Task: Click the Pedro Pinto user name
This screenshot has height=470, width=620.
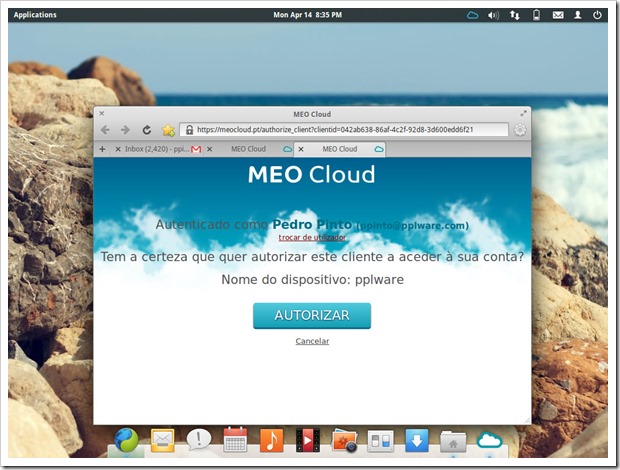Action: tap(312, 225)
